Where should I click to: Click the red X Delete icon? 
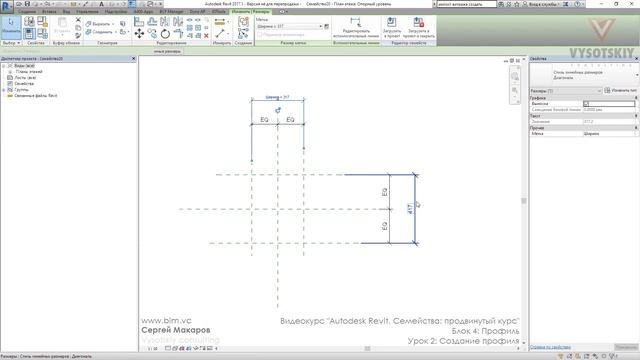(206, 36)
